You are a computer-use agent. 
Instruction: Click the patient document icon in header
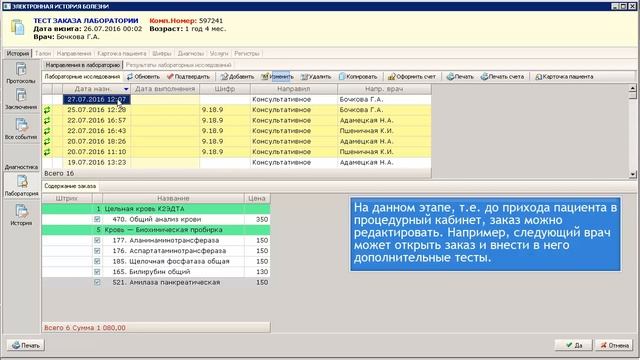click(x=18, y=27)
